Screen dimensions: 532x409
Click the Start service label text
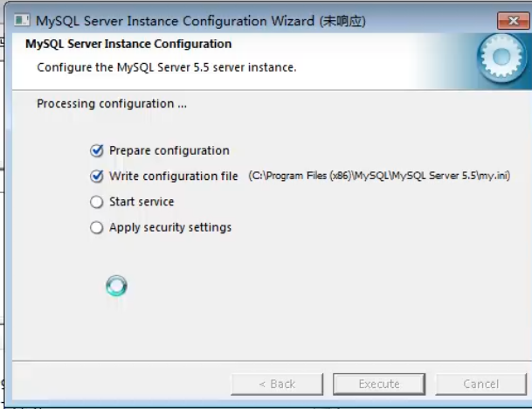[141, 202]
